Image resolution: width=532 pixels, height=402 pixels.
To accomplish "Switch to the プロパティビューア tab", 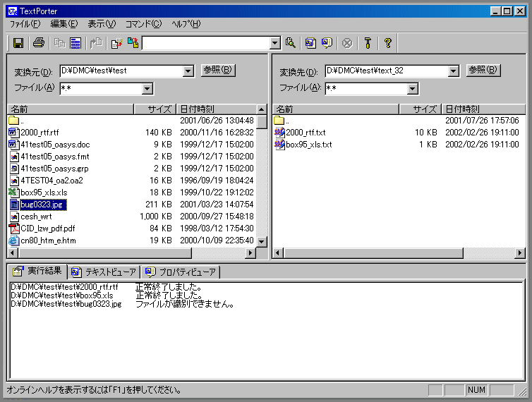I will coord(181,272).
